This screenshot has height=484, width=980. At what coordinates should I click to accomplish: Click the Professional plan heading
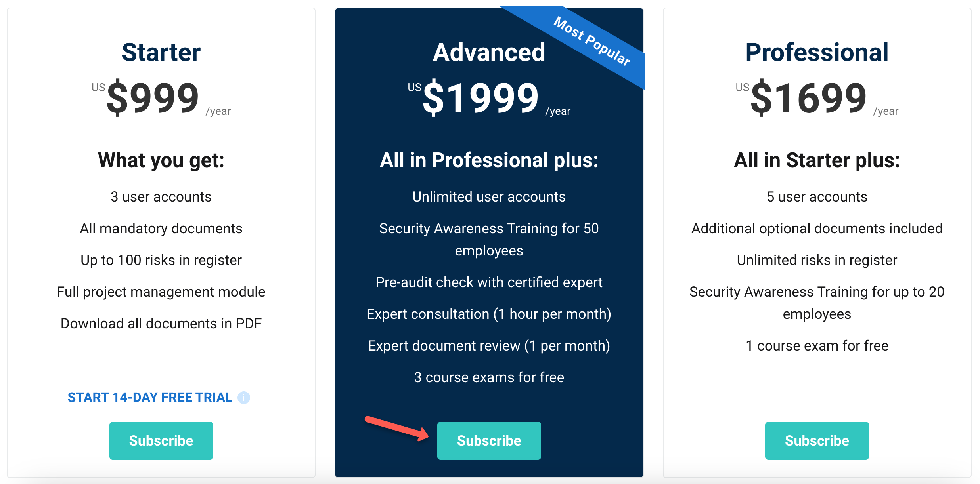[x=817, y=52]
